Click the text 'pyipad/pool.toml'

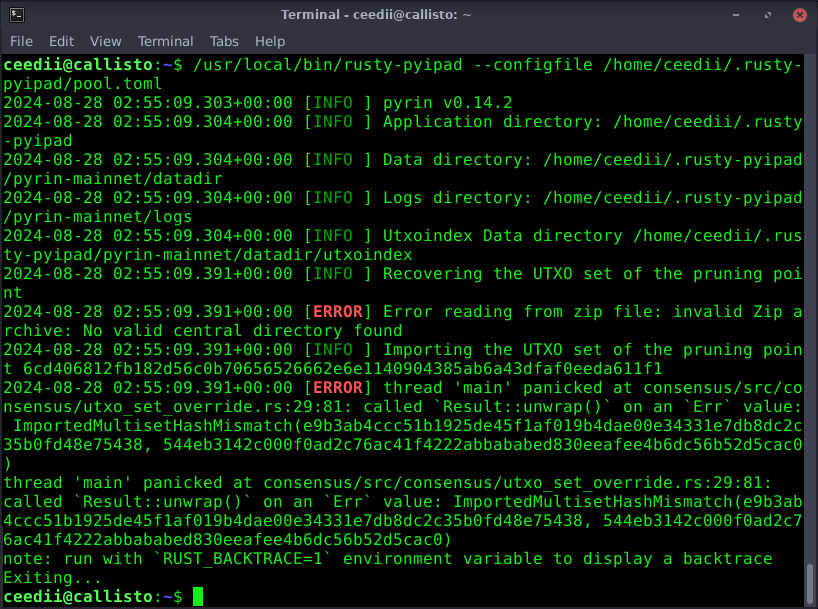click(x=82, y=84)
